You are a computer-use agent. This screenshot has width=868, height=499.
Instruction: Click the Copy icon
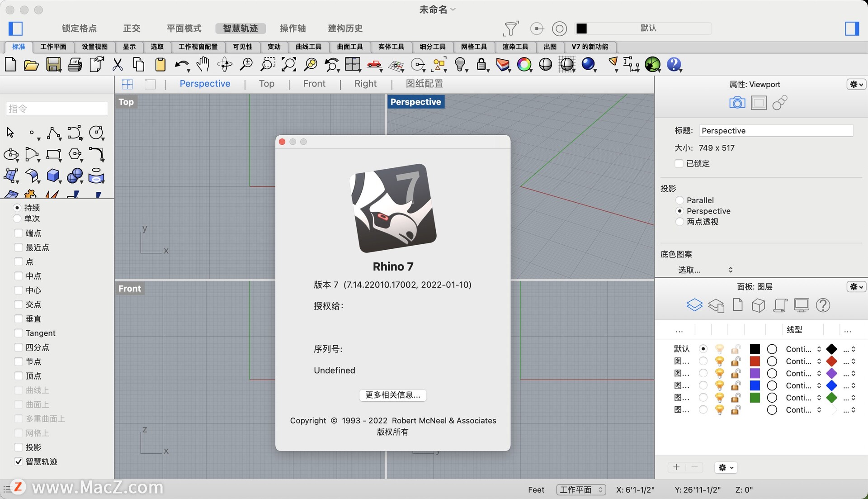(139, 65)
